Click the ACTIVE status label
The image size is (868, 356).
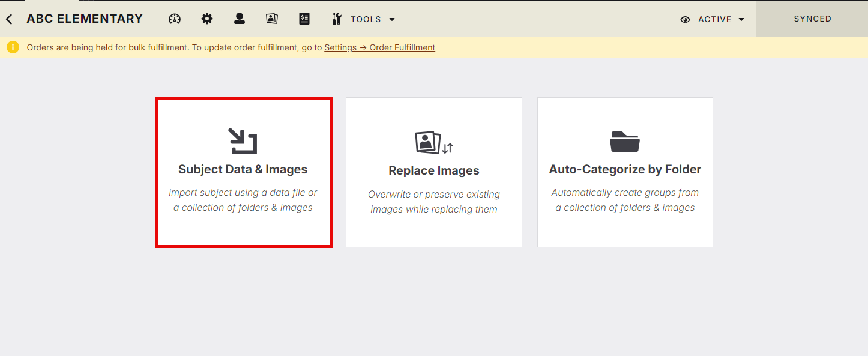tap(715, 19)
